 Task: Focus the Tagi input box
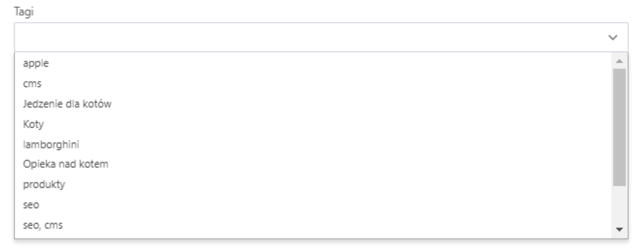(308, 37)
